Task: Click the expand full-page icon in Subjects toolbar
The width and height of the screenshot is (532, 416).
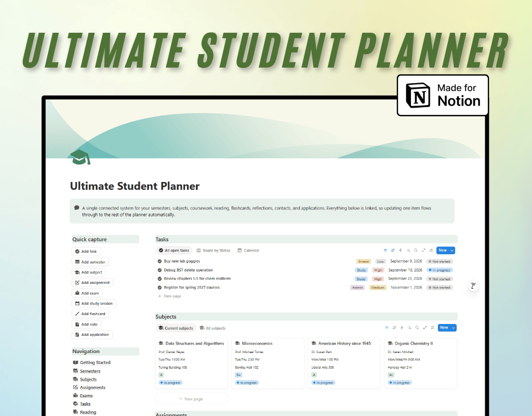Action: click(425, 328)
